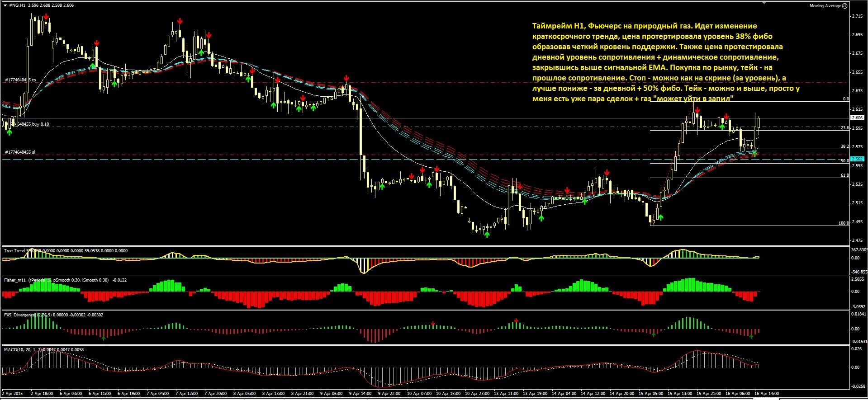Select the Fibonacci 61.8 level label
The height and width of the screenshot is (400, 868).
click(844, 175)
